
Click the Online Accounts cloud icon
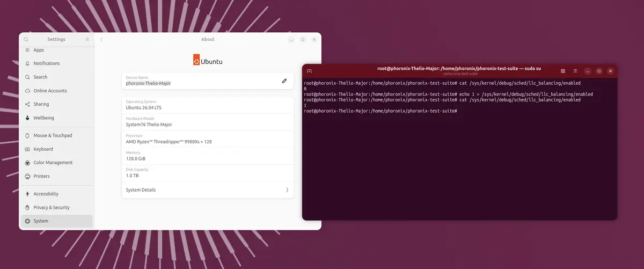coord(28,91)
